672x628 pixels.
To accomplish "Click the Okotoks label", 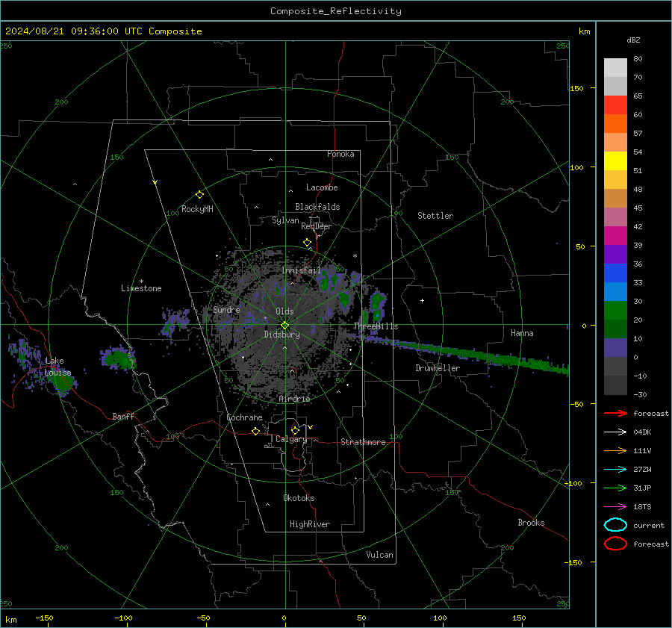I will coord(299,498).
